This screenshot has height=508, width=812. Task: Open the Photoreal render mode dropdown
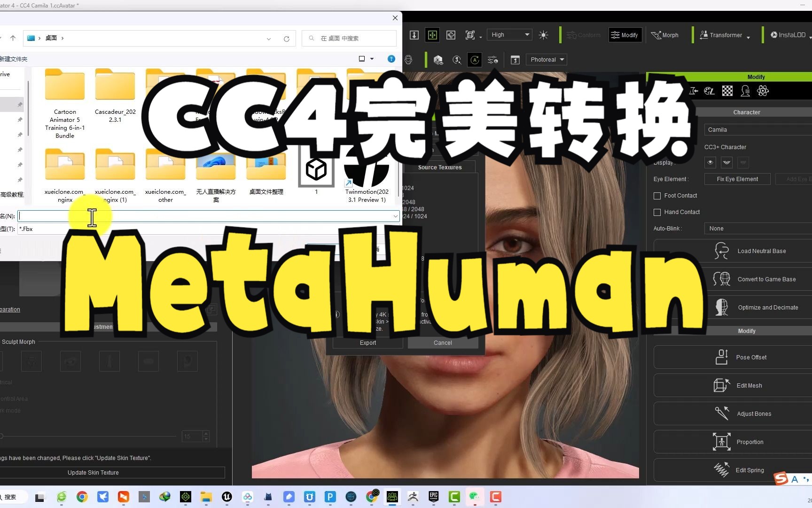click(546, 60)
